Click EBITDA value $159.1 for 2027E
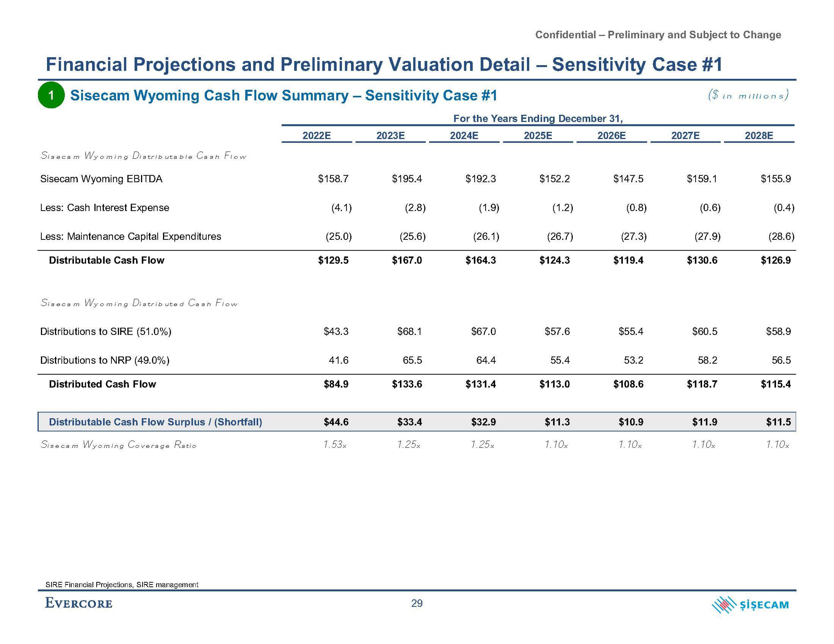The image size is (834, 644). coord(702,179)
